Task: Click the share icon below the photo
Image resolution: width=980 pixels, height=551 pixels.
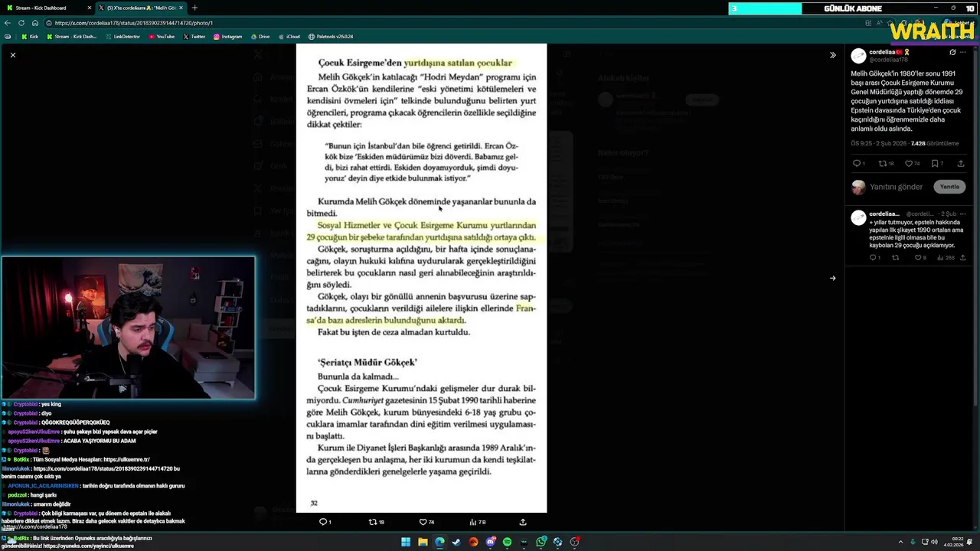Action: [x=523, y=522]
